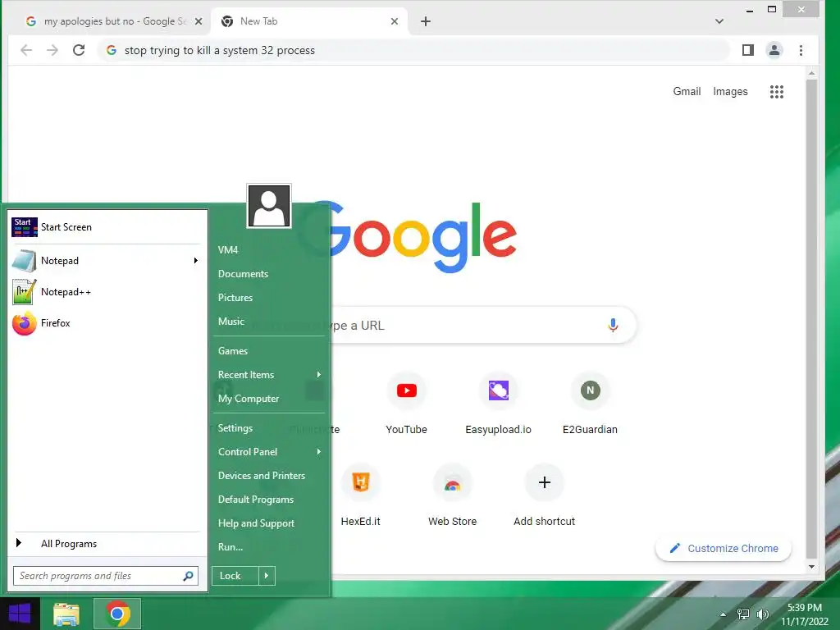Close the New Tab tab
840x630 pixels.
(x=395, y=21)
